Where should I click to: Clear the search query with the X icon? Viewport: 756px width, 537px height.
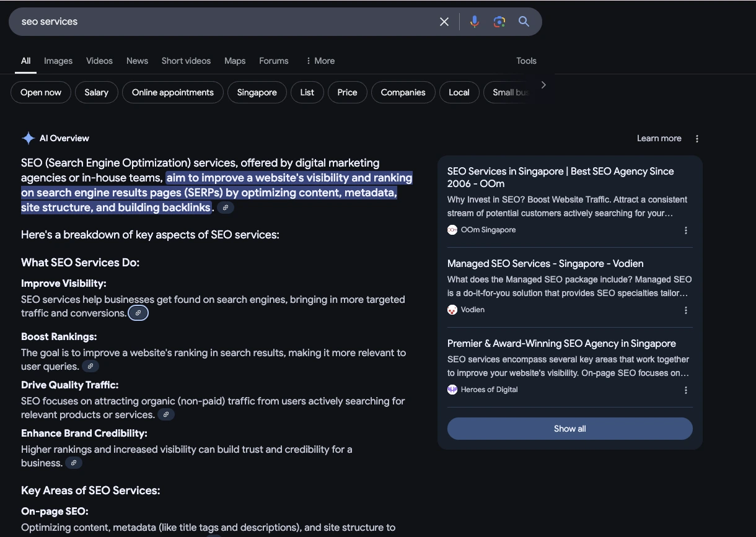coord(444,22)
